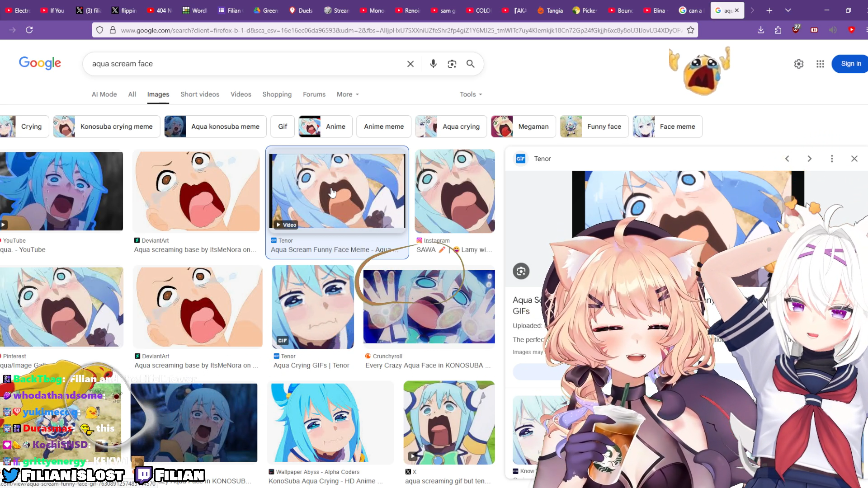Image resolution: width=868 pixels, height=488 pixels.
Task: Open more options in Tenor panel
Action: [x=832, y=159]
